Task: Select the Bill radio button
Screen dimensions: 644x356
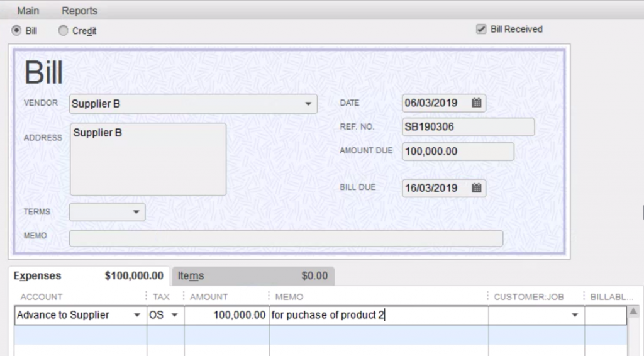Action: tap(16, 30)
